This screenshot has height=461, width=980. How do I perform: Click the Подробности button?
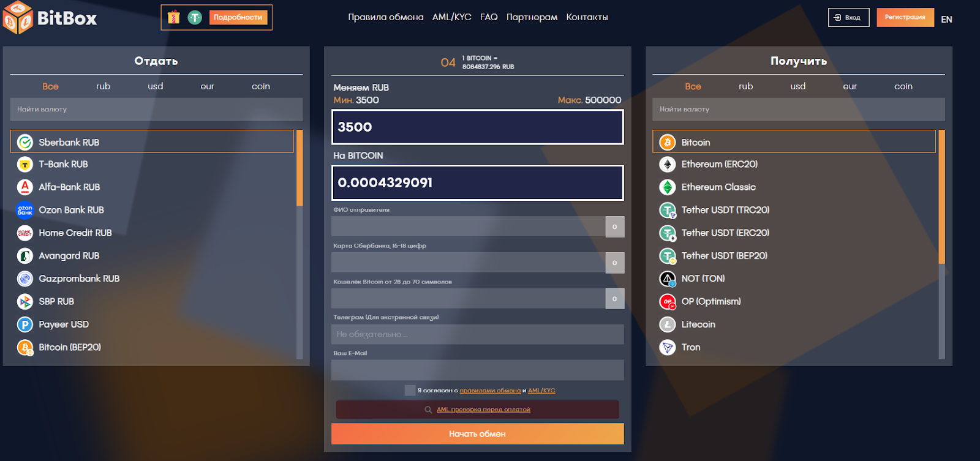click(x=238, y=17)
